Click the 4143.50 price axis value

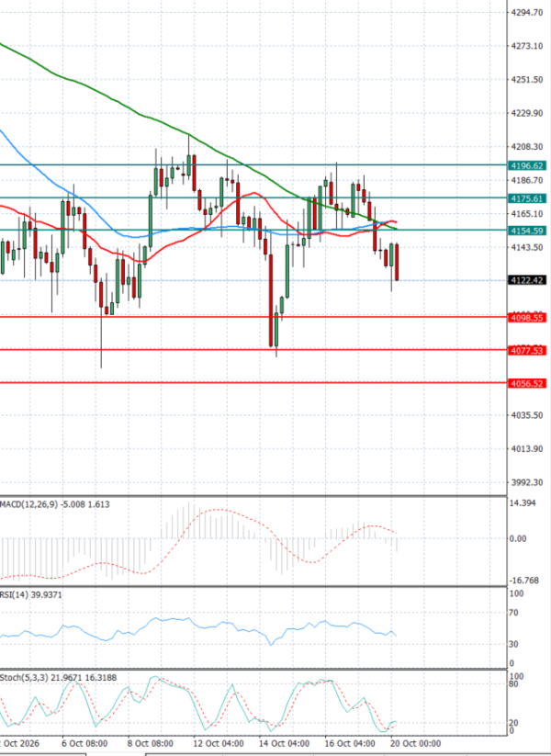(526, 247)
